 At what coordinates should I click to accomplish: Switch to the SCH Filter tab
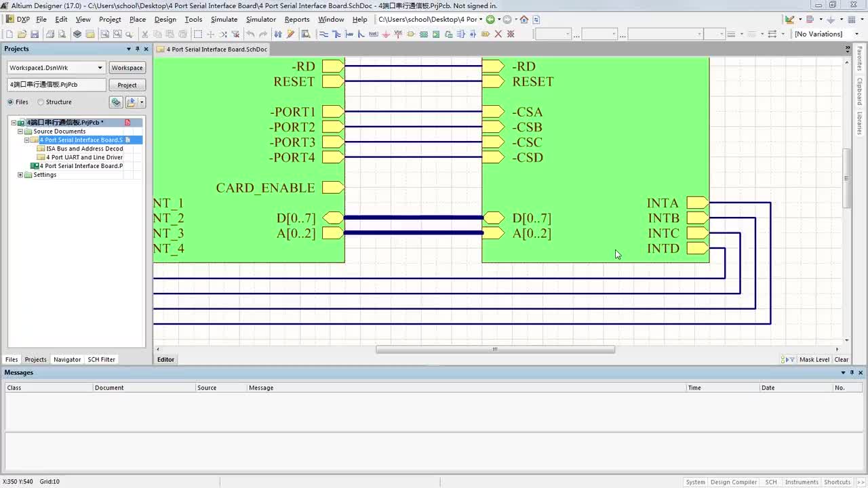coord(102,360)
